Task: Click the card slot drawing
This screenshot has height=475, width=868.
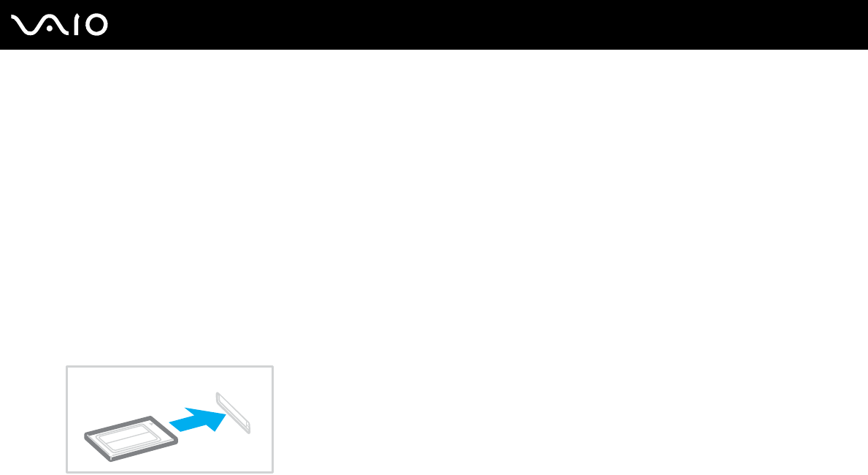Action: (x=233, y=412)
